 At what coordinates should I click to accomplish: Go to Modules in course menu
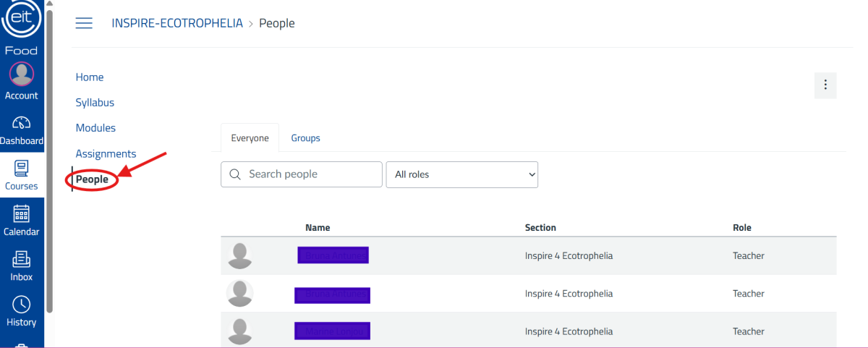pyautogui.click(x=95, y=128)
